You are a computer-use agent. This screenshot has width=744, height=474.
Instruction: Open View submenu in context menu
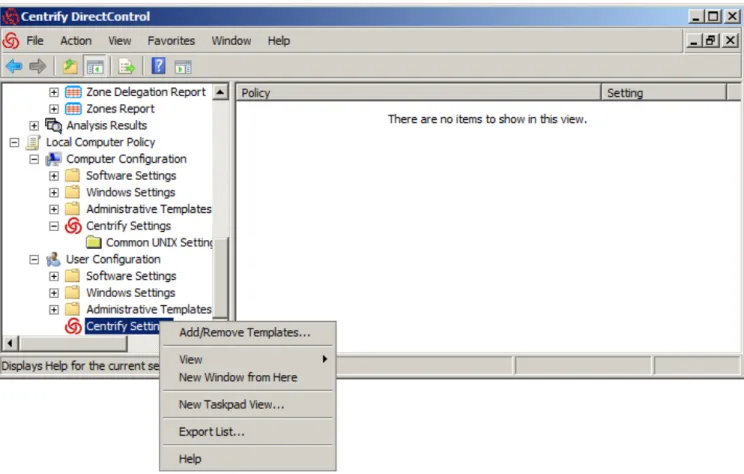tap(248, 360)
